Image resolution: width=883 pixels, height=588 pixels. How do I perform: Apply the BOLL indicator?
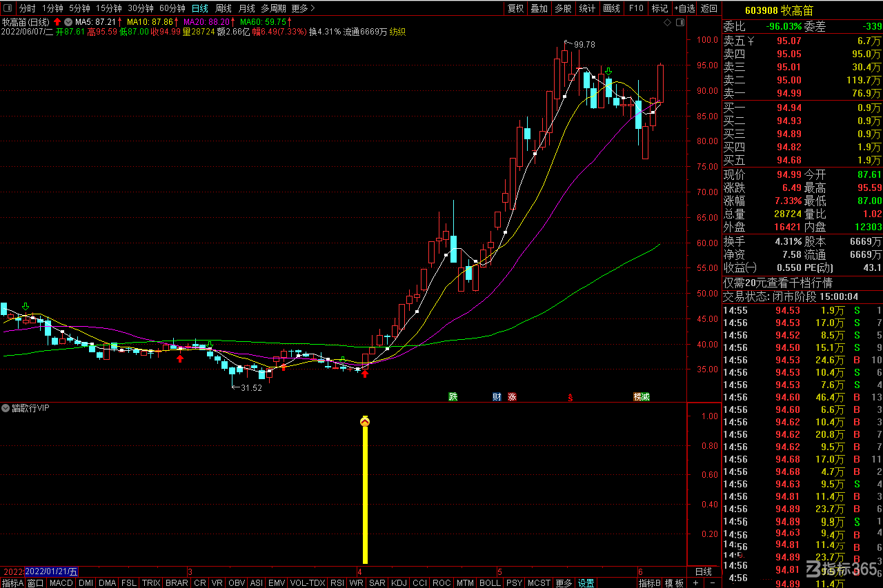coord(490,582)
